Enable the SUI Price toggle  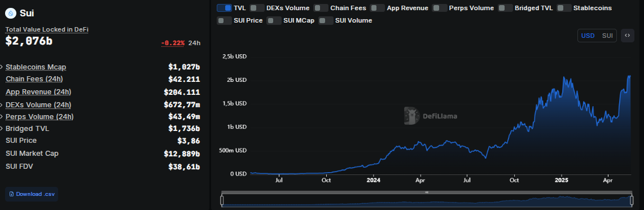(224, 20)
